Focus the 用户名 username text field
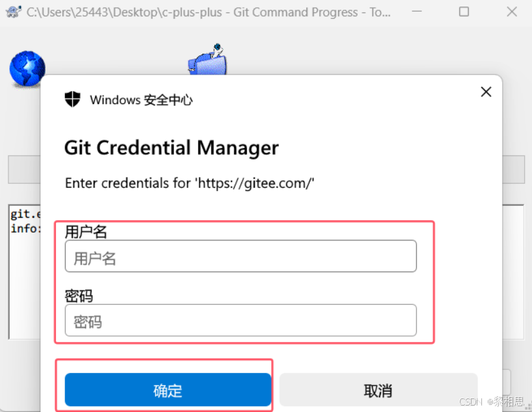 tap(241, 256)
